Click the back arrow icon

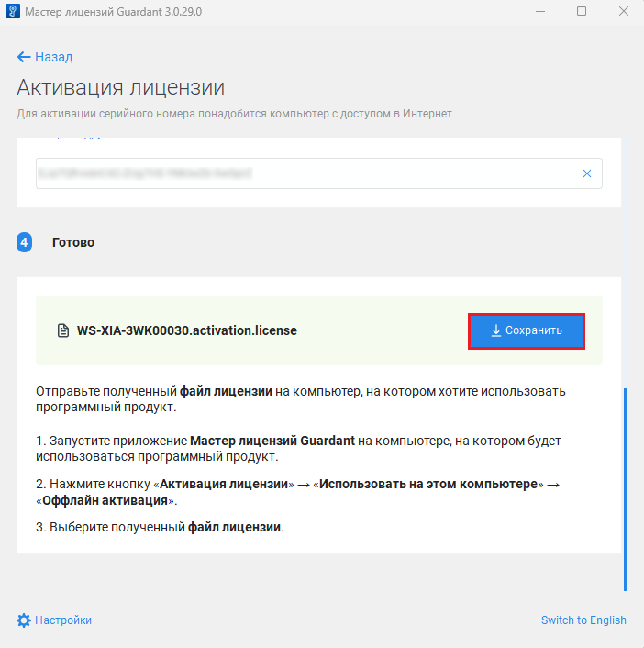24,57
